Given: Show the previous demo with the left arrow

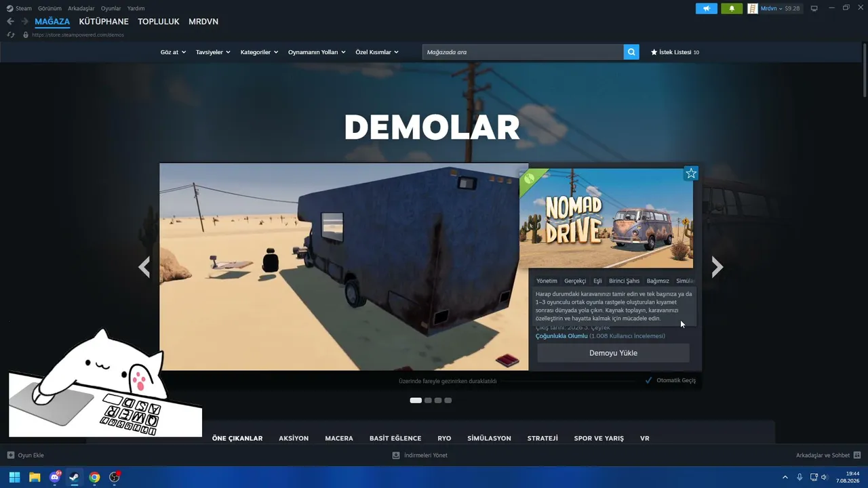Looking at the screenshot, I should click(144, 267).
